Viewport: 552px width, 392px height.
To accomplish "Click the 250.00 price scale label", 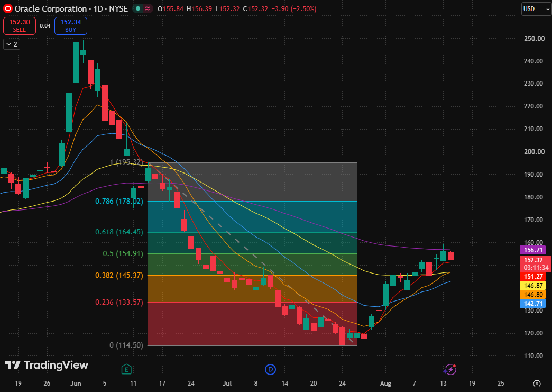I will point(534,39).
